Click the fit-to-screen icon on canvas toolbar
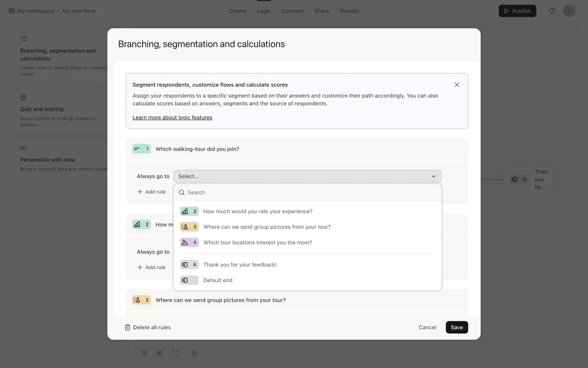588x368 pixels. [175, 353]
